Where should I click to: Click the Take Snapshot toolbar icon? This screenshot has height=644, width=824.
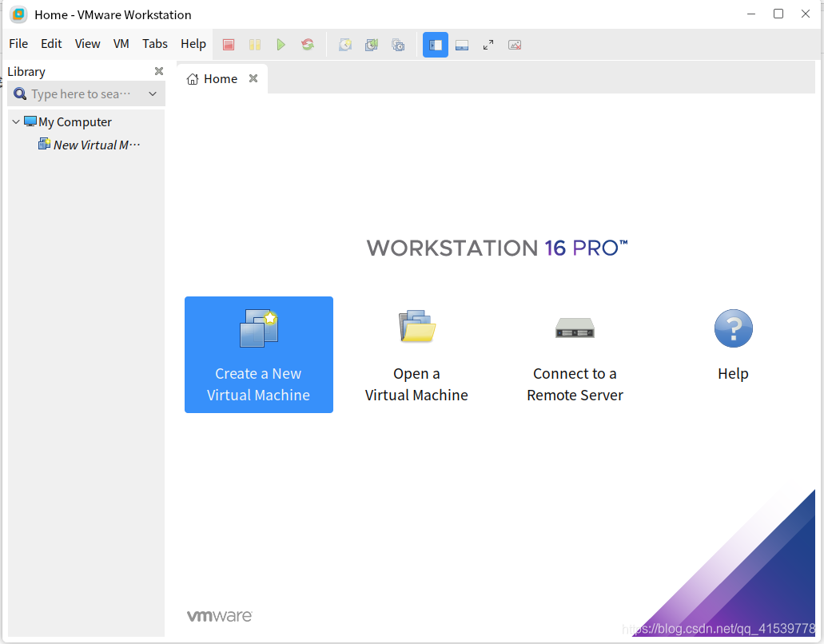(x=345, y=45)
